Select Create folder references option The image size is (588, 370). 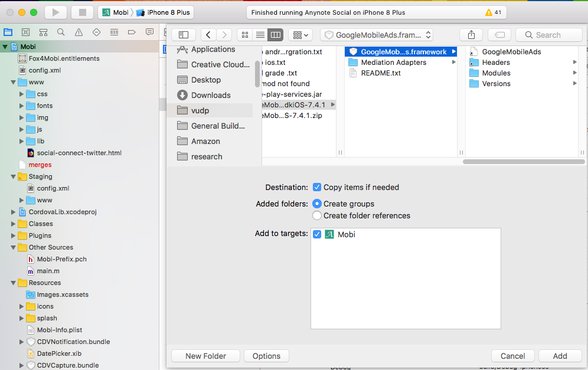(x=317, y=215)
